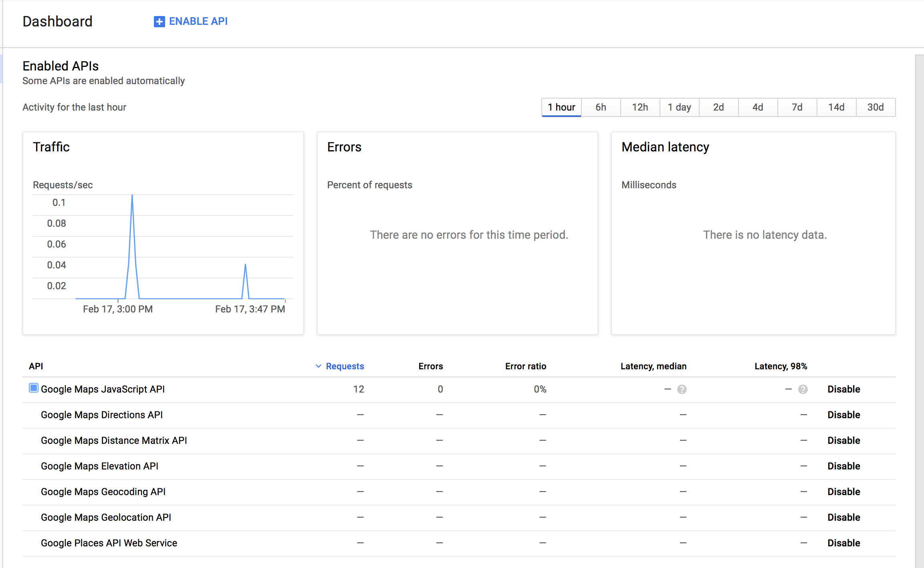The width and height of the screenshot is (924, 568).
Task: Click the Enable API plus icon
Action: [x=159, y=22]
